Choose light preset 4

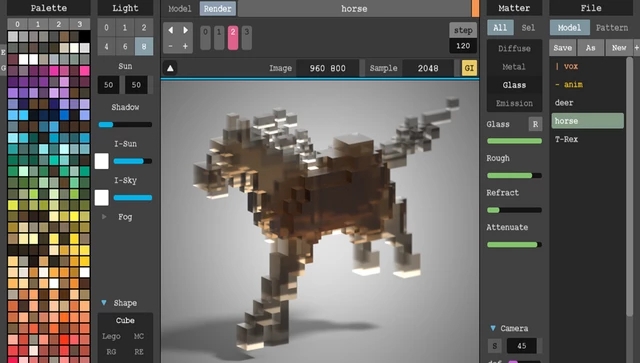(106, 47)
